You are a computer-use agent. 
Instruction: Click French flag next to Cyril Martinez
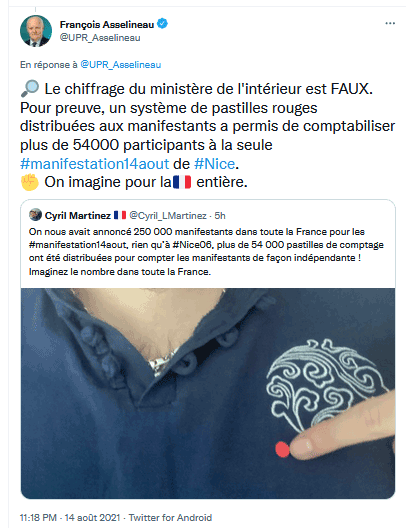tap(120, 215)
